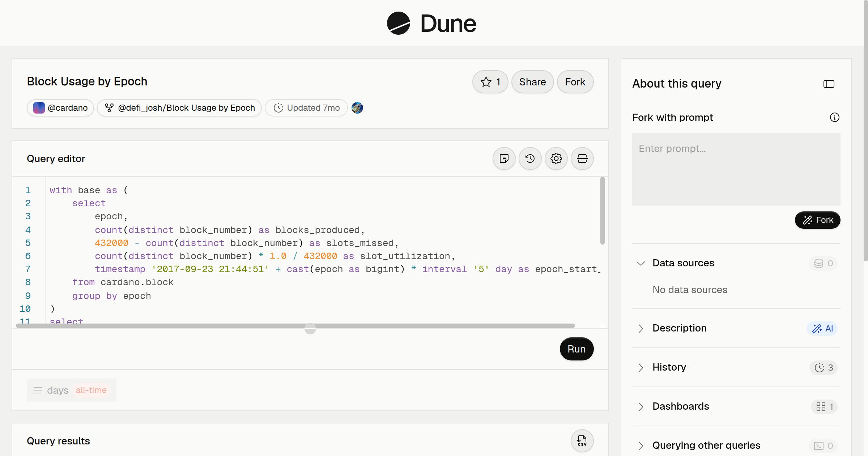Open the query notes icon in editor toolbar
This screenshot has height=456, width=868.
504,159
